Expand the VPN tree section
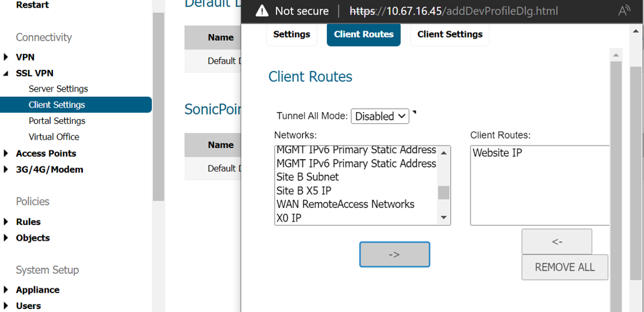 [6, 58]
